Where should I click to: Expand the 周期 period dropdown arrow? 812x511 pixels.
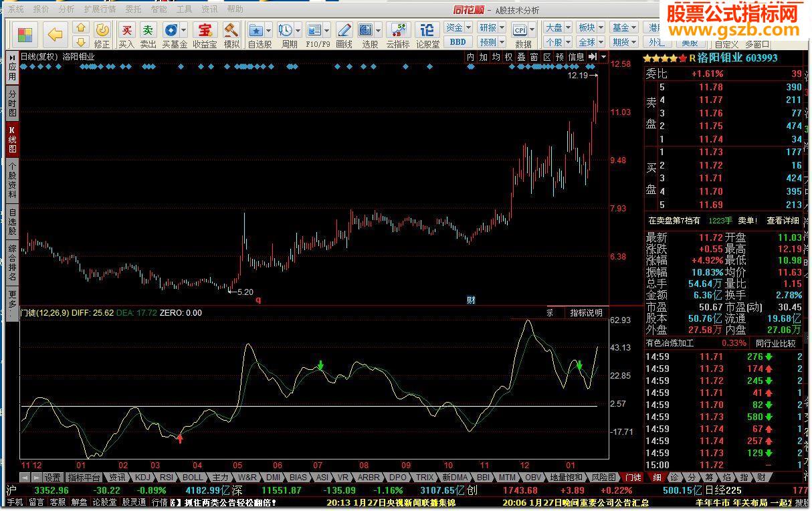click(x=298, y=31)
